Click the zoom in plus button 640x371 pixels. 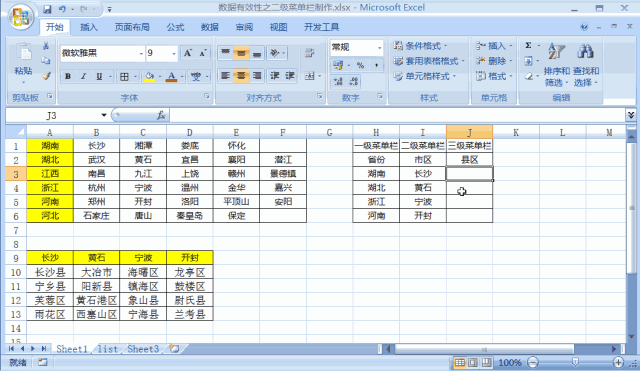point(618,362)
